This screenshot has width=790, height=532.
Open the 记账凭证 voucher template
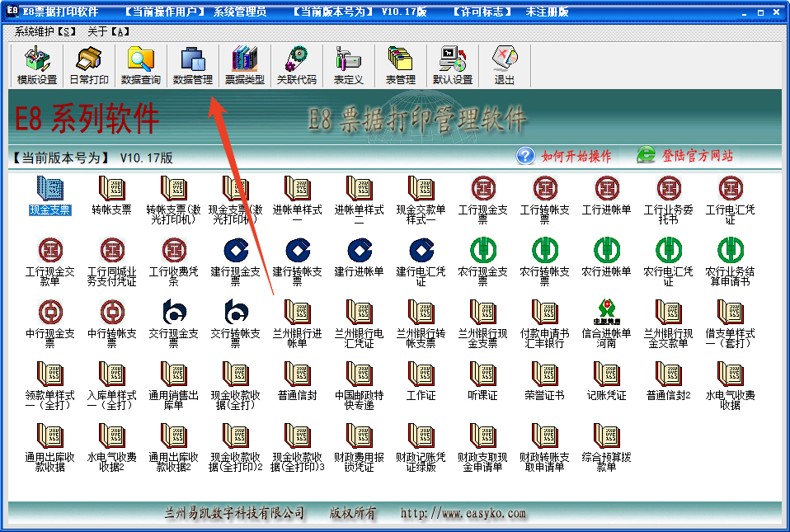pos(606,381)
